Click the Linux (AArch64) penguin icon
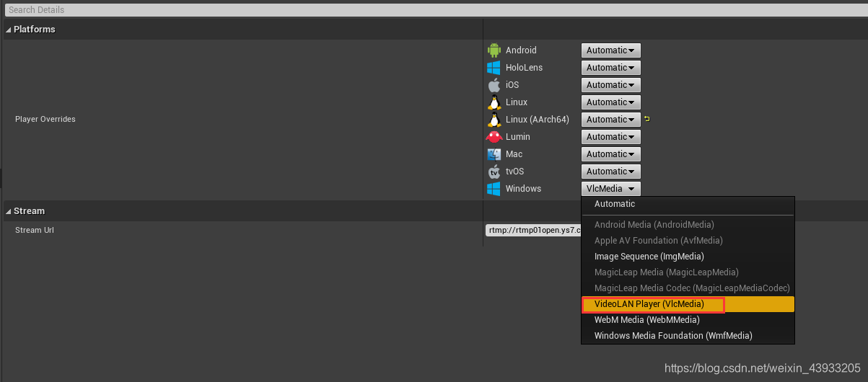Viewport: 868px width, 382px height. click(x=494, y=120)
